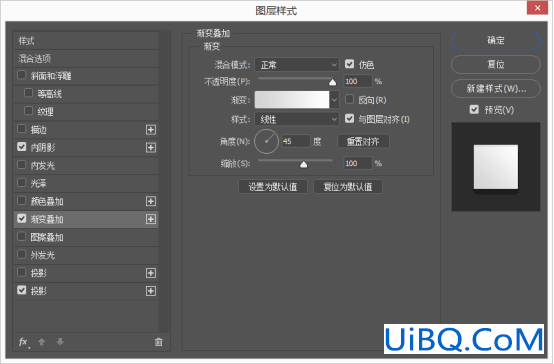Click the angle dial for 角度(N)
Viewport: 554px width, 364px height.
tap(266, 141)
